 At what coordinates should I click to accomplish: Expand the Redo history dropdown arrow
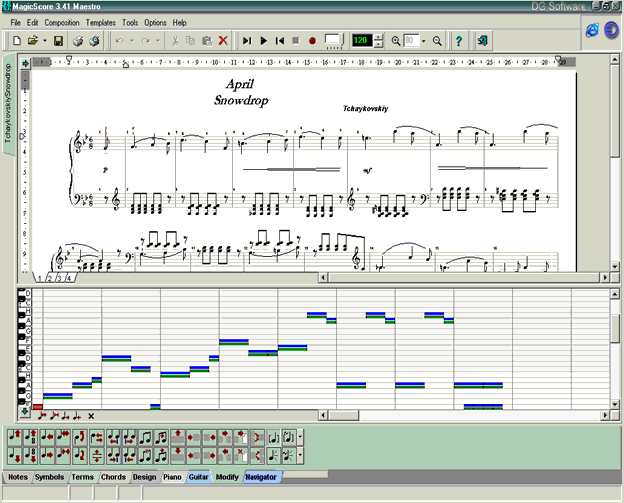point(158,41)
